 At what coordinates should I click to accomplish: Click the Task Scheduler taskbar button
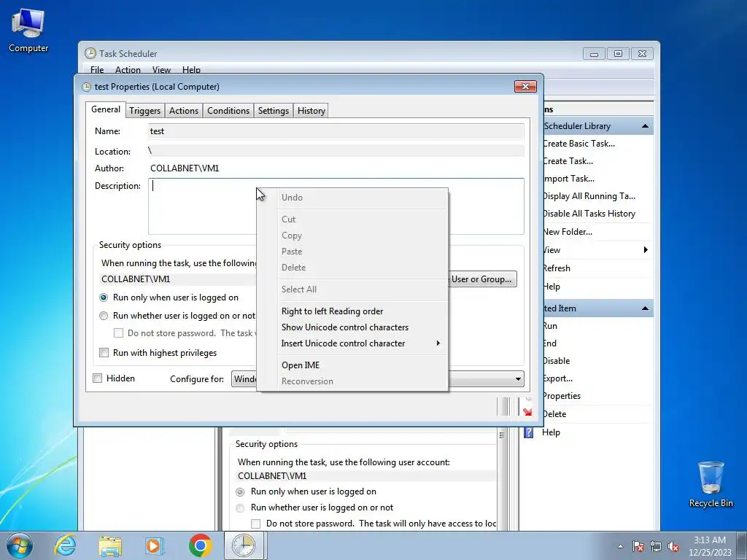[x=244, y=545]
